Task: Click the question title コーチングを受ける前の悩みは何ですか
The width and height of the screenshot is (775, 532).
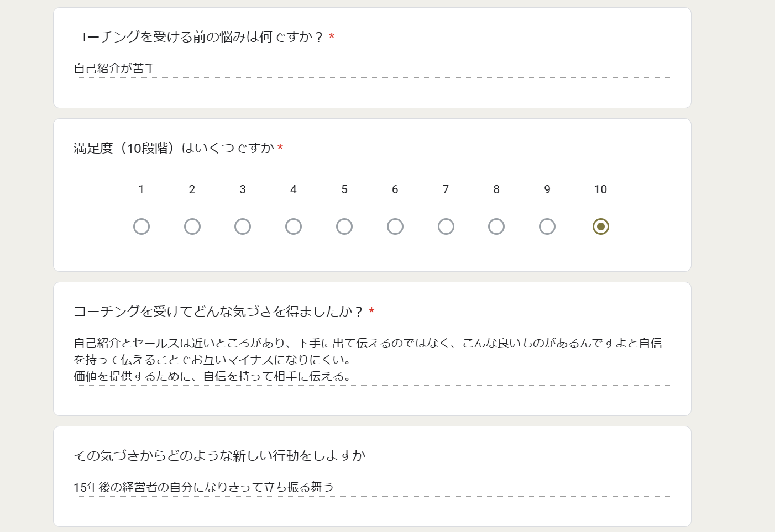Action: click(198, 37)
